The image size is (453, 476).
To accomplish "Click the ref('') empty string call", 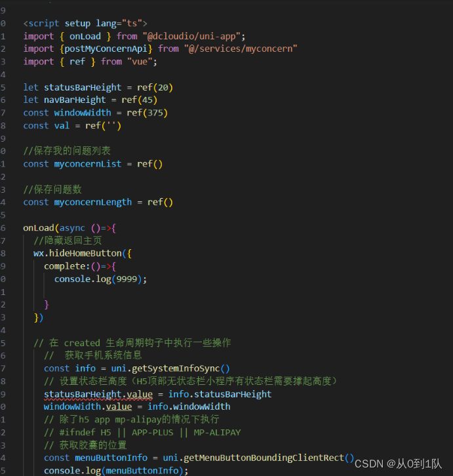I will (x=103, y=126).
